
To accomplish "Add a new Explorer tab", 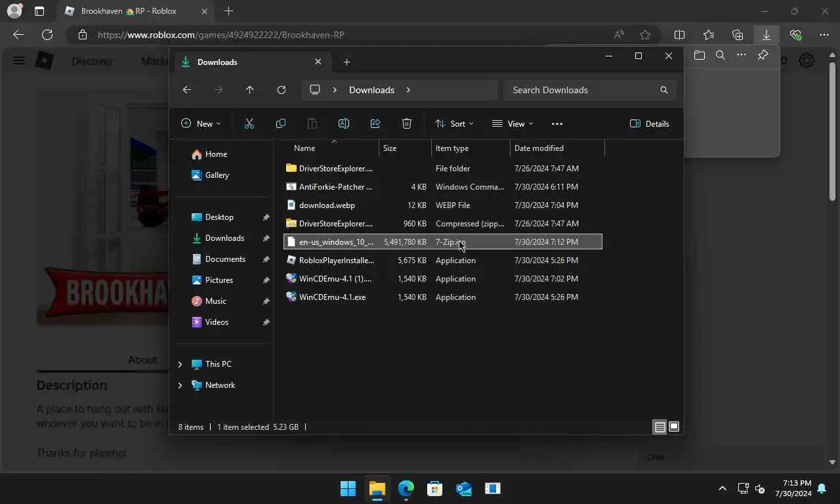I will tap(347, 62).
